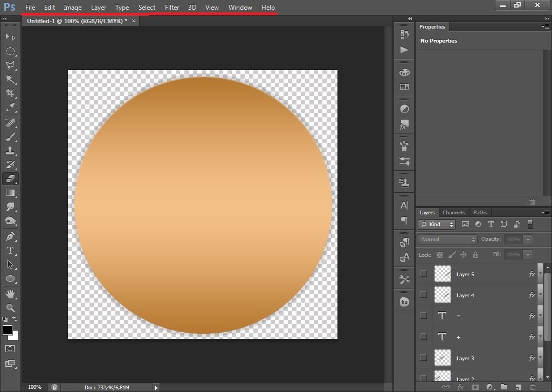Select the Eyedropper tool
The height and width of the screenshot is (392, 552).
click(x=10, y=107)
